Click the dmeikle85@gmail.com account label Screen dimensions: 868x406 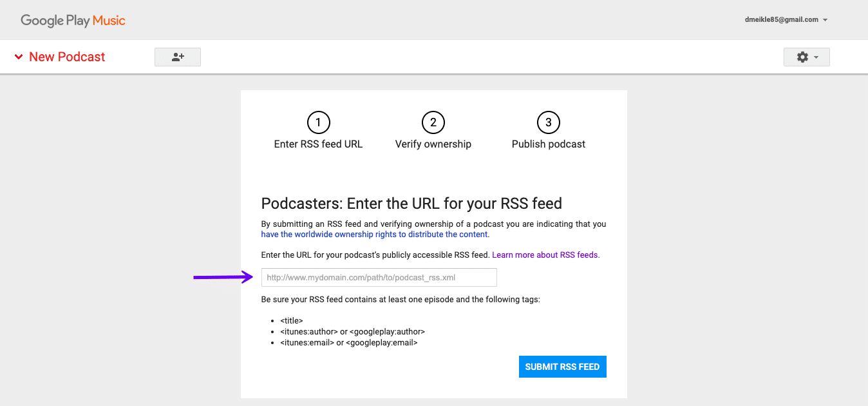coord(781,19)
